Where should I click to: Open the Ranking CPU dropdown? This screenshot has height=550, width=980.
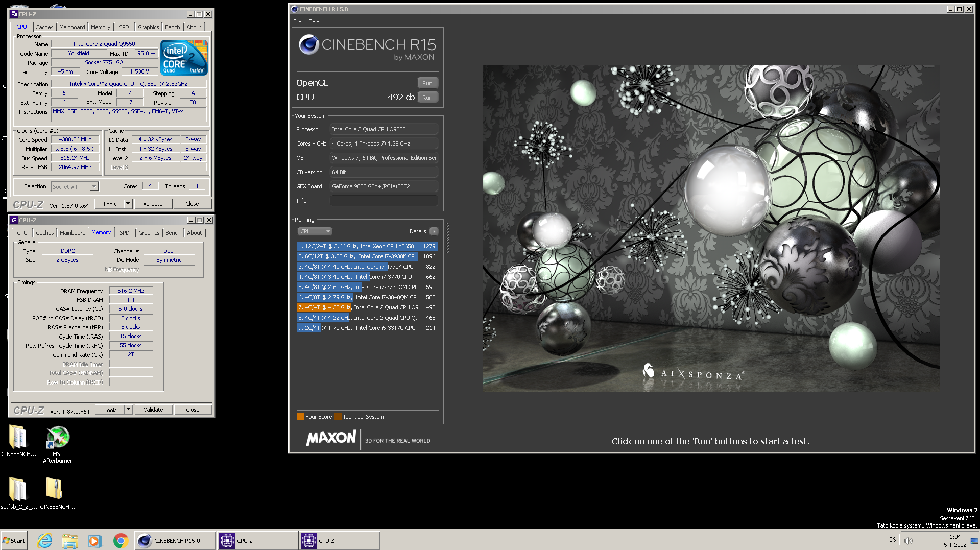[x=315, y=231]
